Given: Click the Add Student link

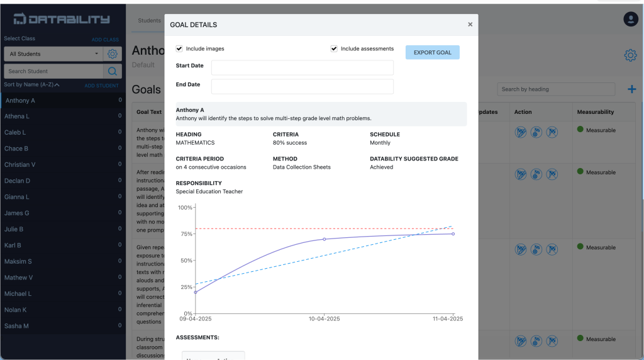Looking at the screenshot, I should pyautogui.click(x=101, y=86).
